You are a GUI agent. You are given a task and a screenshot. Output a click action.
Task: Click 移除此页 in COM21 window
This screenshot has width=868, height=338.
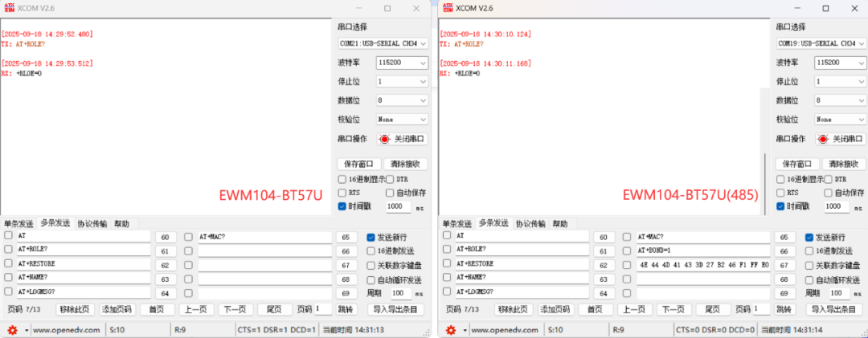click(x=75, y=310)
